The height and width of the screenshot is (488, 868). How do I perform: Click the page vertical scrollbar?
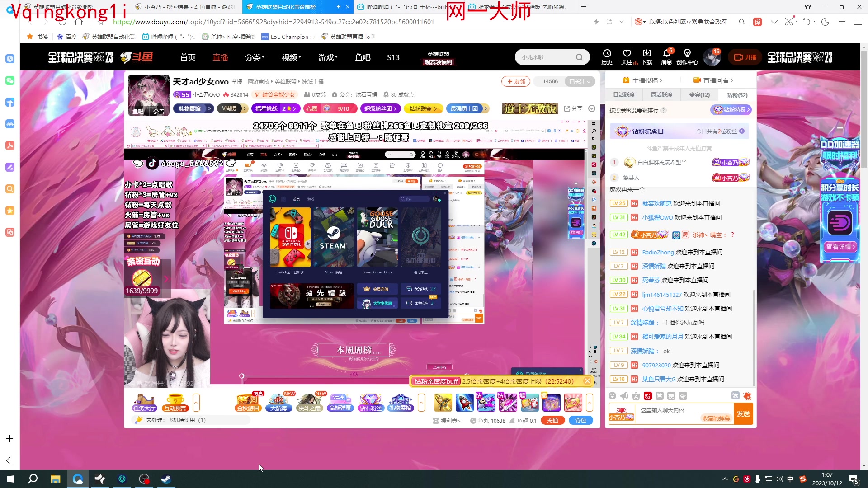[864, 108]
